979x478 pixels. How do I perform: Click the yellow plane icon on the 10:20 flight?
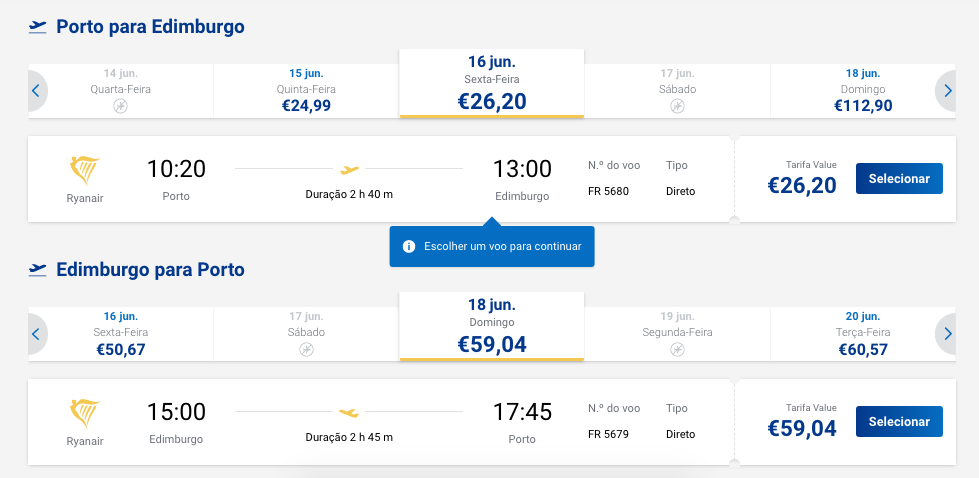(x=350, y=169)
